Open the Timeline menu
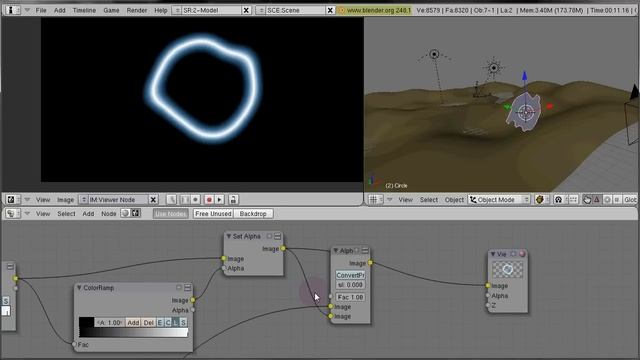Image resolution: width=640 pixels, height=360 pixels. [x=84, y=10]
